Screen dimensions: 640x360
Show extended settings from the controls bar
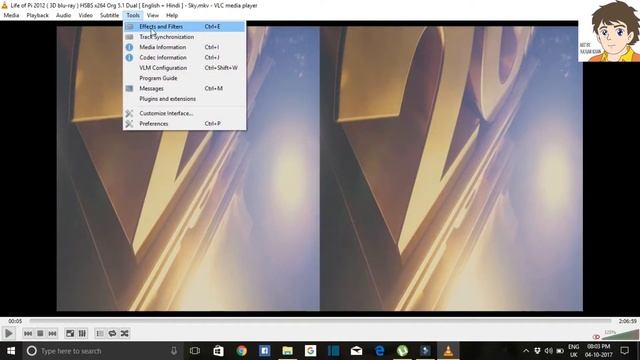click(x=82, y=333)
